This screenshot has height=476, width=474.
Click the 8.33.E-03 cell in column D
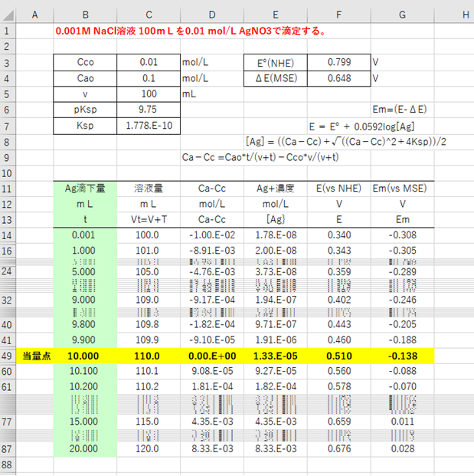point(212,448)
